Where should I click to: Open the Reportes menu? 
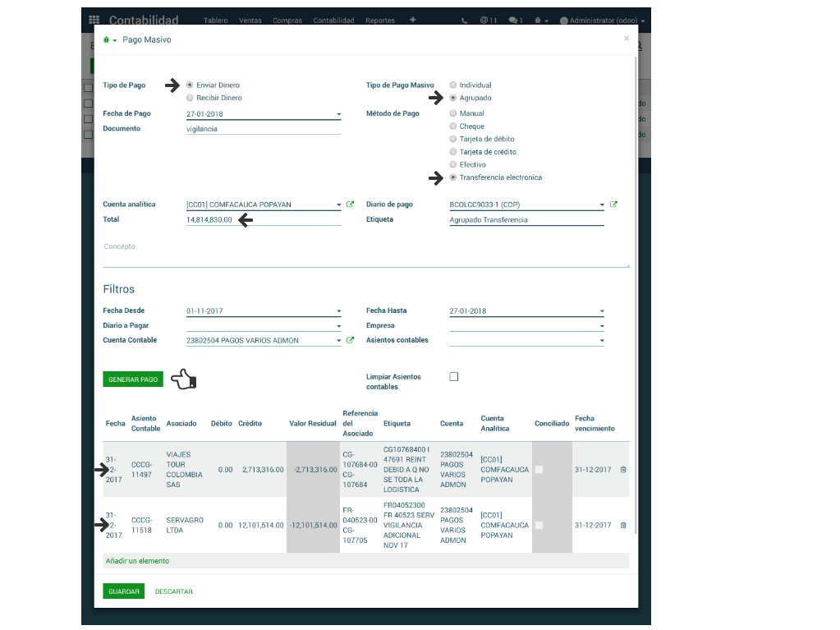tap(380, 20)
